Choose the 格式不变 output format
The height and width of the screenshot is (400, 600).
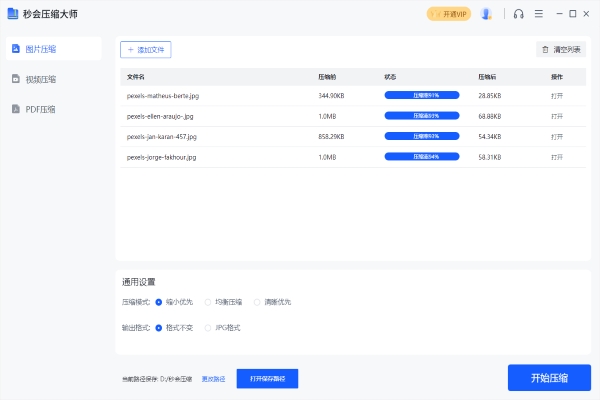[158, 327]
